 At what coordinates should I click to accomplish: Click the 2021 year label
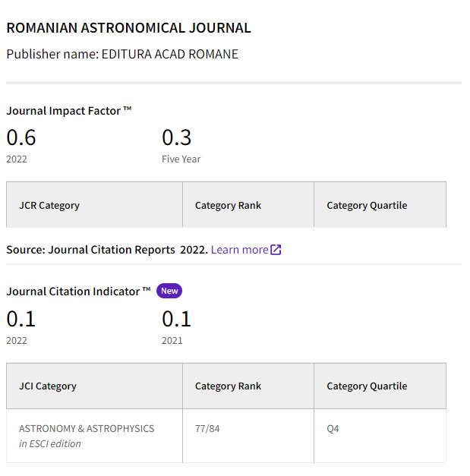click(172, 341)
